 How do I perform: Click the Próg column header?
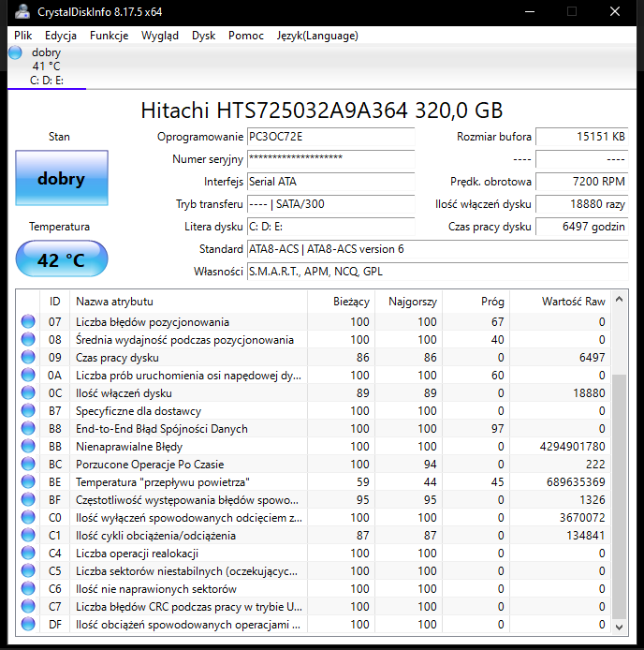(476, 302)
